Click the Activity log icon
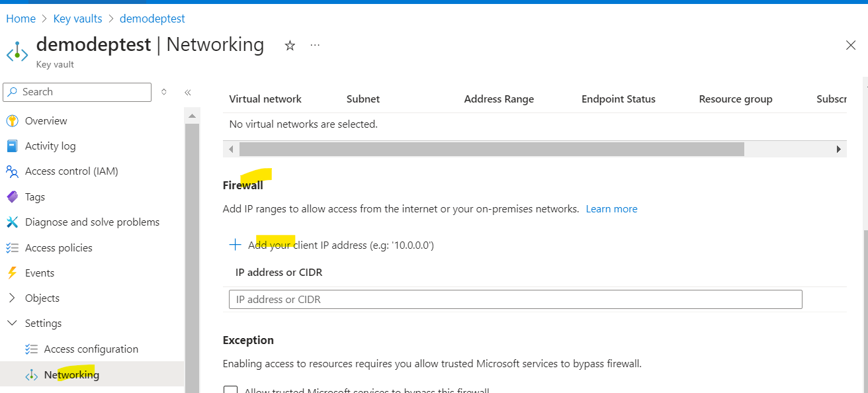 (12, 146)
